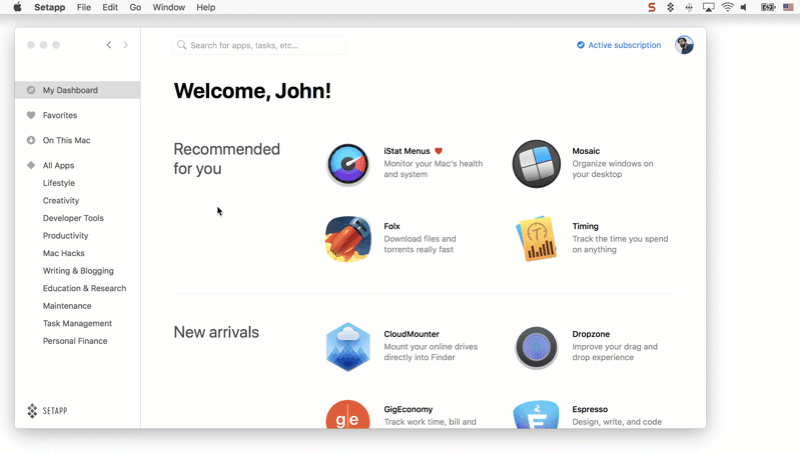Open the Go menu in menu bar
Image resolution: width=800 pixels, height=452 pixels.
(135, 7)
